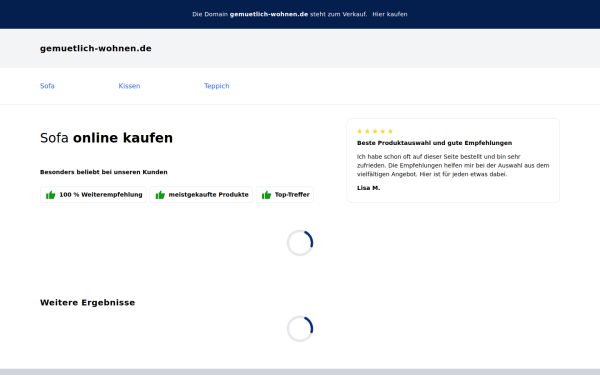Click the '100 % Weiterempfehlung' badge
The height and width of the screenshot is (375, 600).
pos(93,195)
